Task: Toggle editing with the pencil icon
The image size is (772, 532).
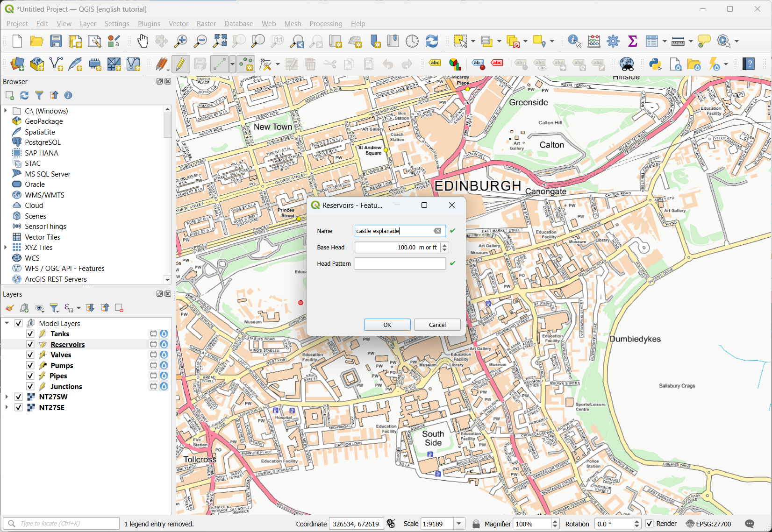Action: [180, 64]
